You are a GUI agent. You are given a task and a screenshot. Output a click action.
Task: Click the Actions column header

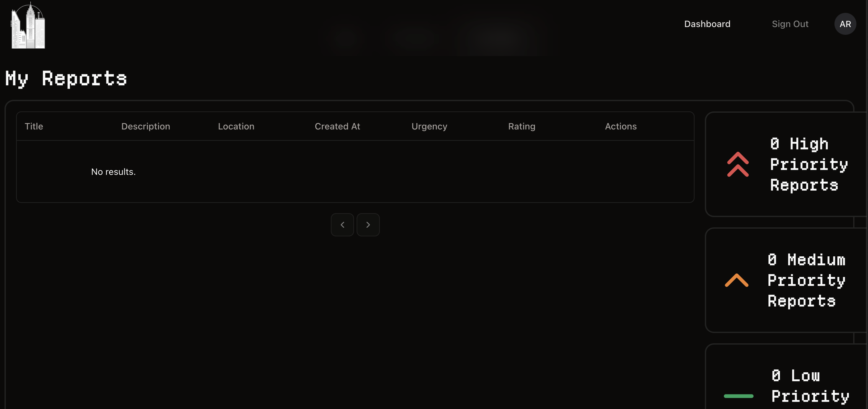(x=620, y=126)
